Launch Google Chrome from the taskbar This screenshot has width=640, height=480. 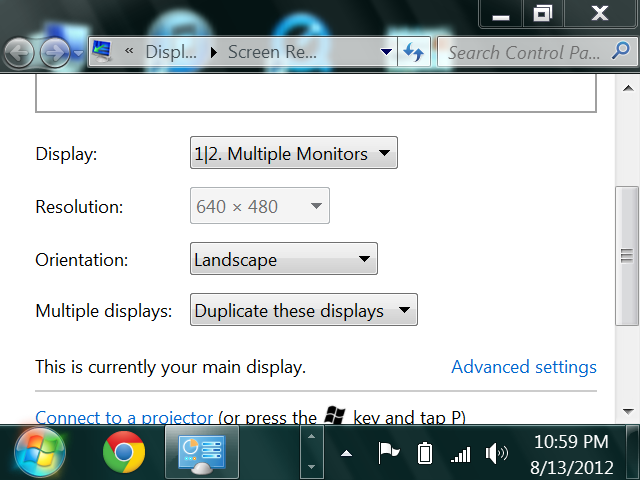(124, 452)
